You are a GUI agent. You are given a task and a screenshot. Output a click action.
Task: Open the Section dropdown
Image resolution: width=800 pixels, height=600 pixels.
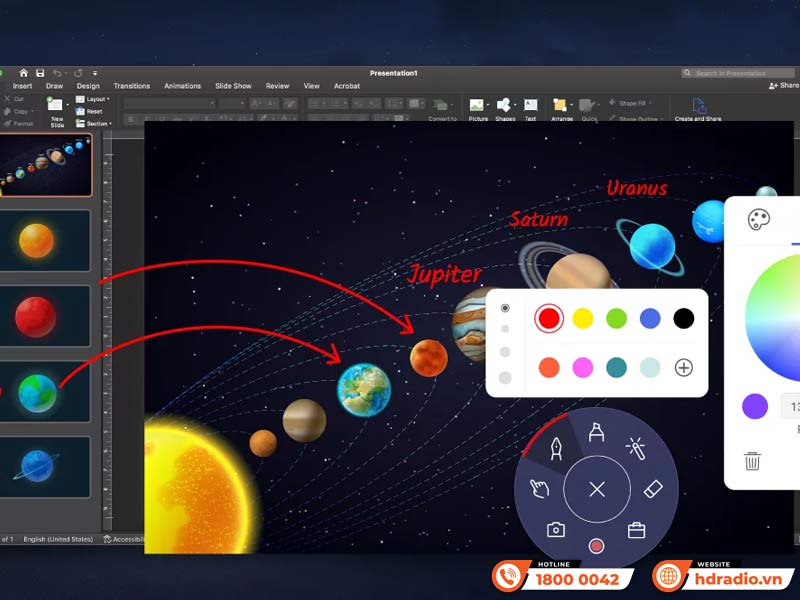tap(97, 123)
